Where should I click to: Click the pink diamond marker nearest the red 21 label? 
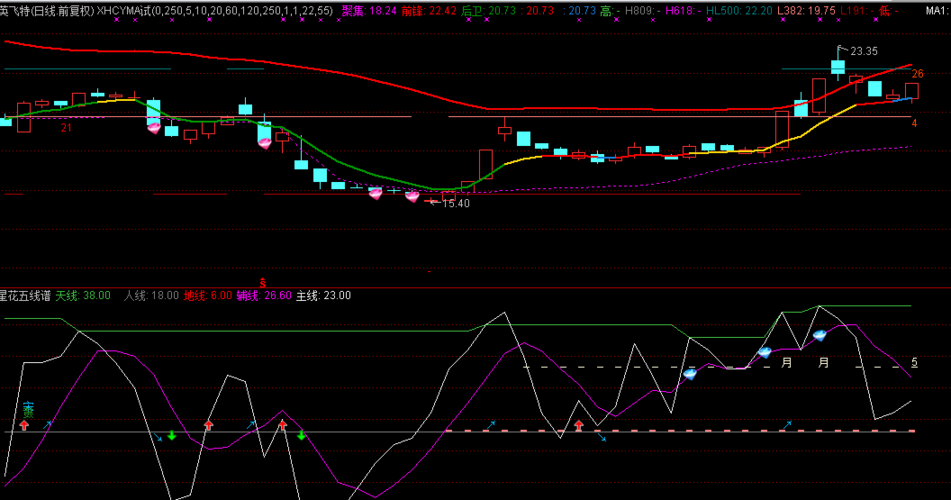[x=154, y=127]
